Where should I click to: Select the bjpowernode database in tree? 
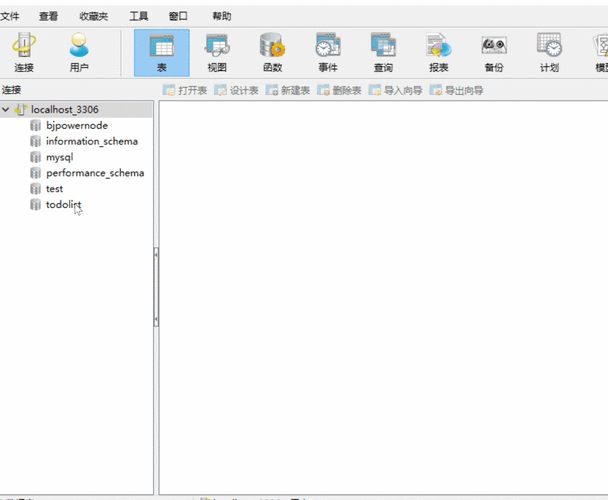pyautogui.click(x=76, y=125)
